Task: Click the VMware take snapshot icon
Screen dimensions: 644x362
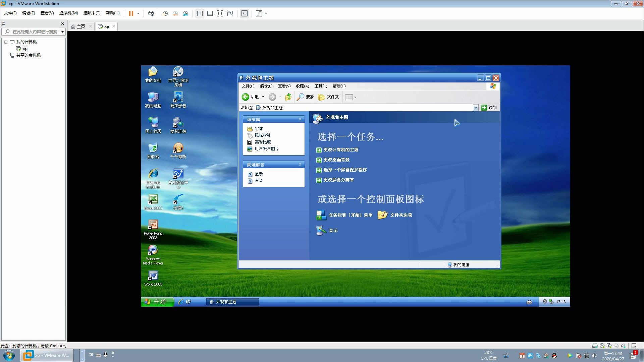Action: point(165,13)
